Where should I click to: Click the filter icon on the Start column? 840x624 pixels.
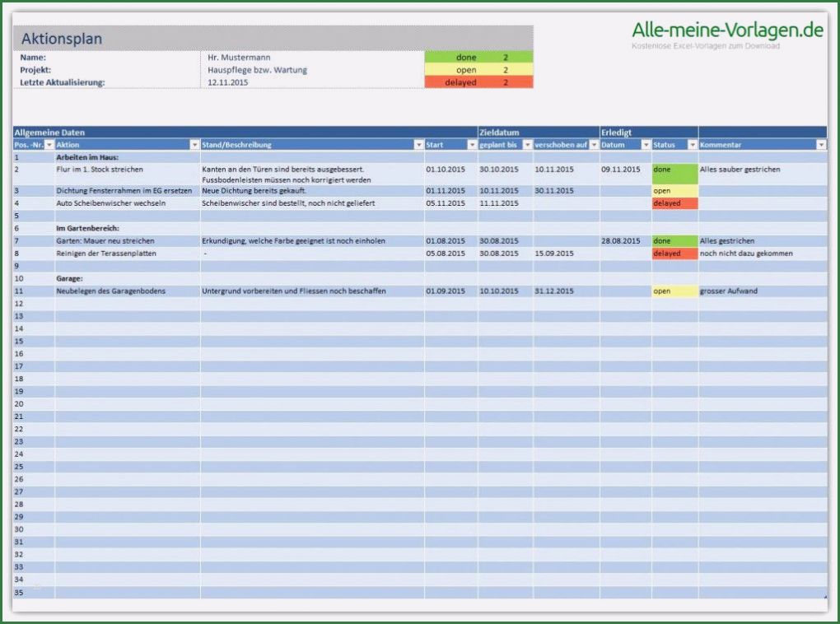(472, 144)
